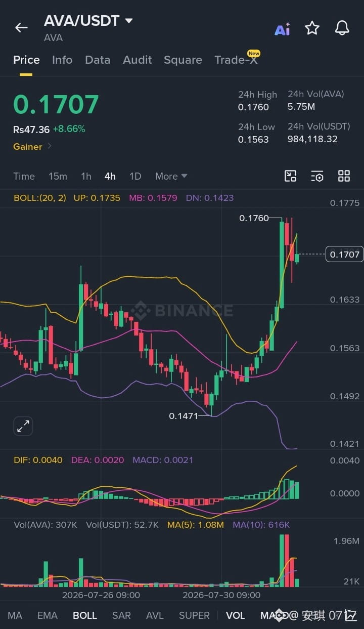This screenshot has height=629, width=364.
Task: Tap the 2026-07-26 09:00 date label
Action: click(x=101, y=595)
